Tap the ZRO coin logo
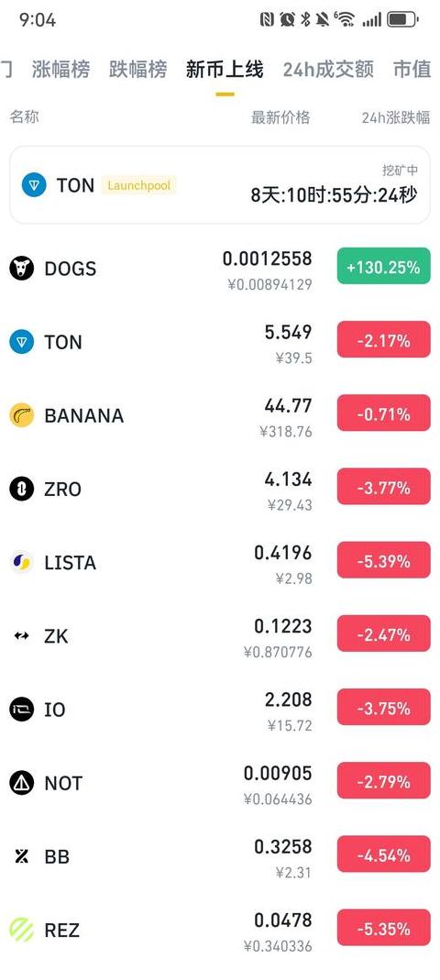This screenshot has width=440, height=980. point(22,489)
